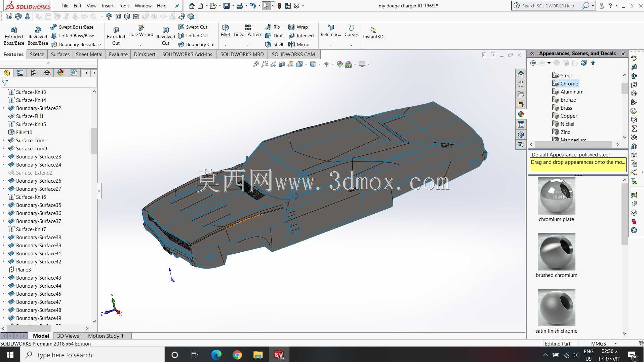Select the Shell tool
The width and height of the screenshot is (644, 362).
click(x=274, y=44)
